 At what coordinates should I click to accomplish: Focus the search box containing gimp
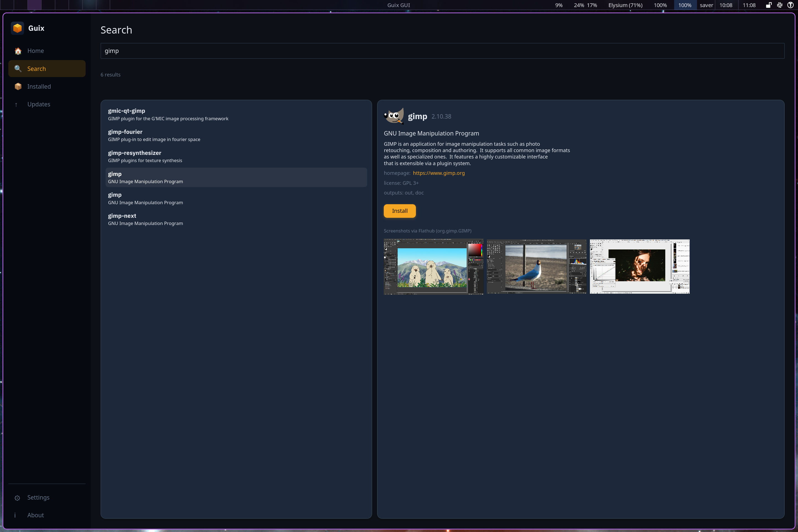pyautogui.click(x=443, y=51)
